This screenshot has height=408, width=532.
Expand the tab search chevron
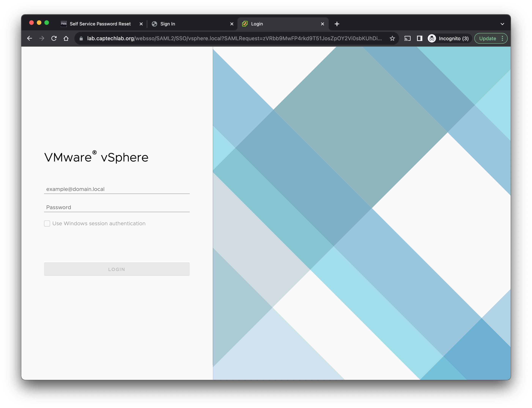tap(502, 24)
